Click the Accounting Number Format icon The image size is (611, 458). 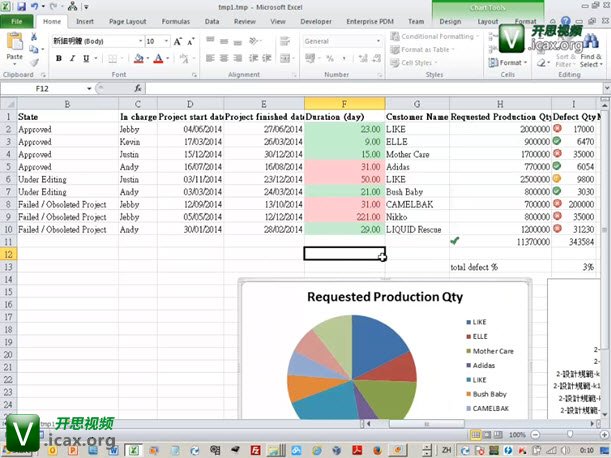[x=310, y=58]
